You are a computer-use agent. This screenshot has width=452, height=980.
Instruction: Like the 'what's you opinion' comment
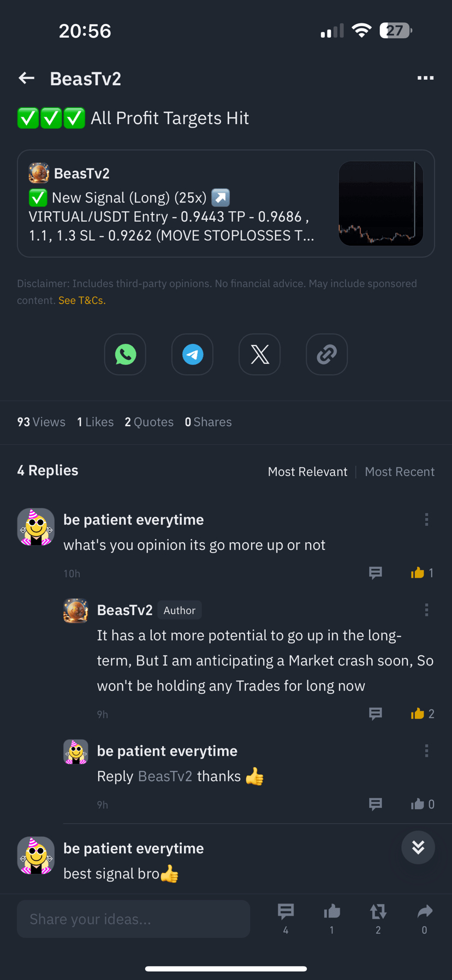click(x=418, y=573)
